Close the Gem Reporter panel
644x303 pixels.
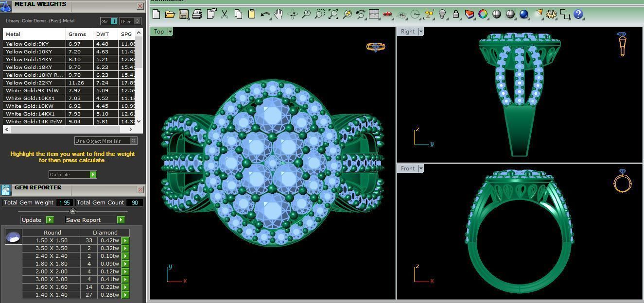click(140, 189)
